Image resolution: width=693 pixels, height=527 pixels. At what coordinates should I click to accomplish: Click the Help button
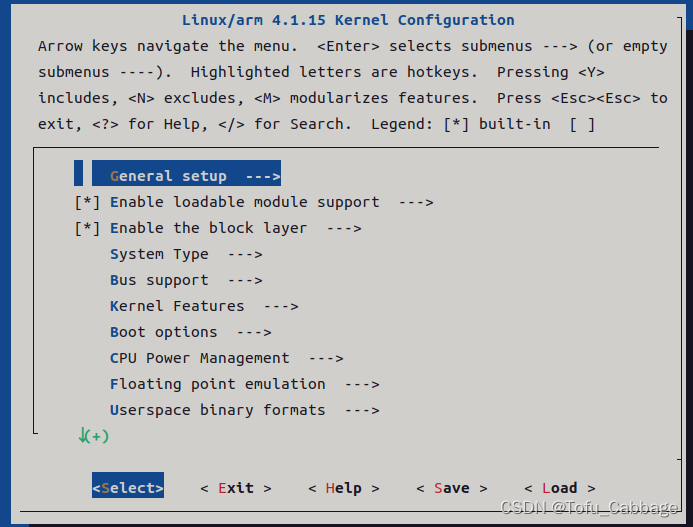coord(343,488)
